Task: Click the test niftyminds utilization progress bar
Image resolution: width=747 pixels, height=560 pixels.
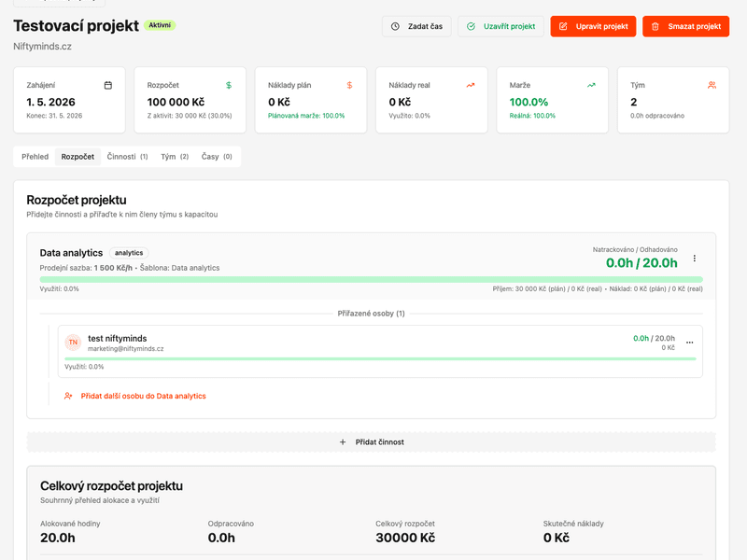Action: (380, 358)
